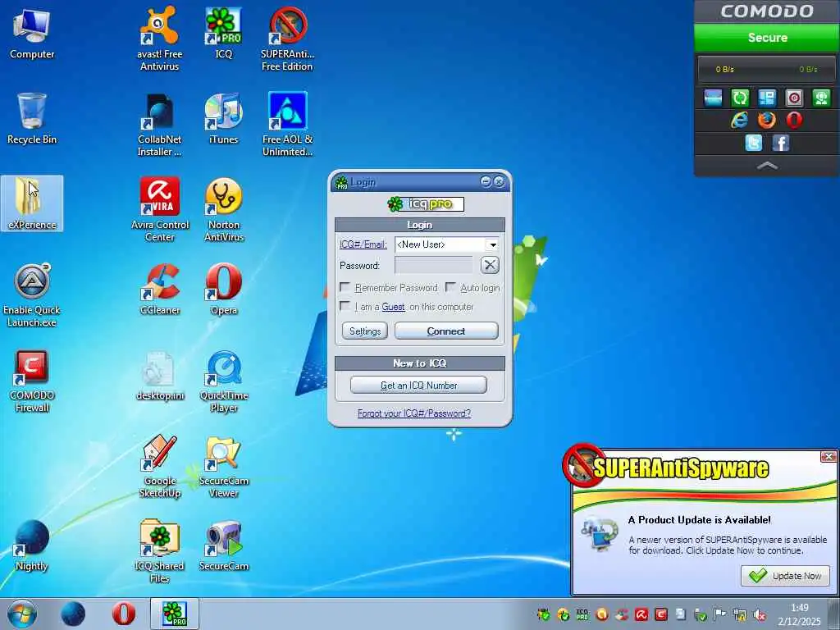Click the Avira umbrella tray icon

tap(641, 614)
